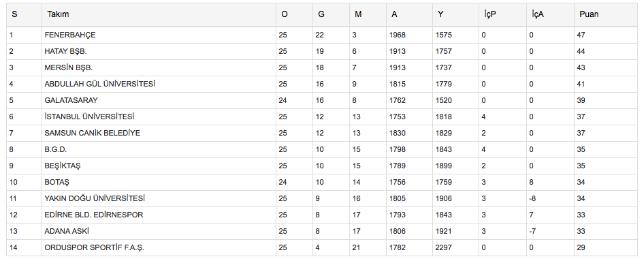Click the S rank column header
This screenshot has width=644, height=261.
(14, 14)
